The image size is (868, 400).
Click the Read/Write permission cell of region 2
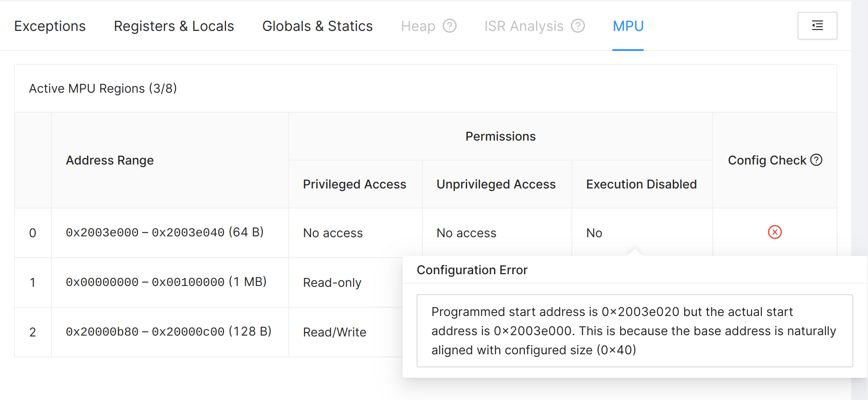334,333
